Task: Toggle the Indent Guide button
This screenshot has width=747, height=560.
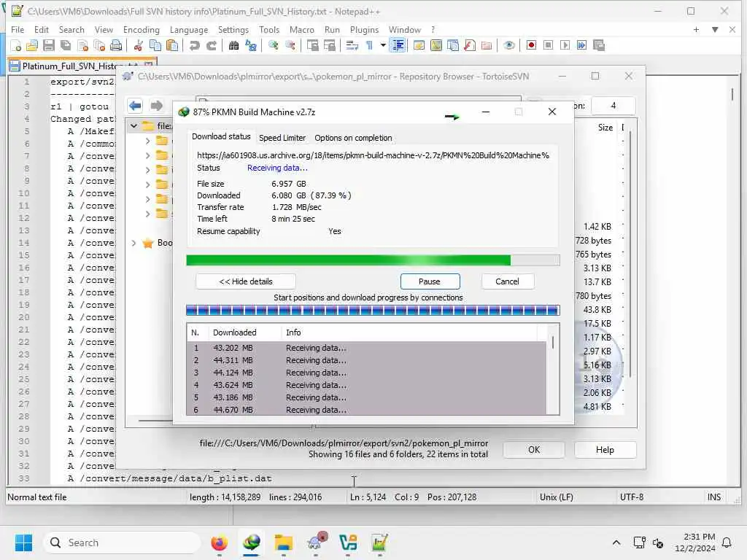Action: [x=398, y=46]
